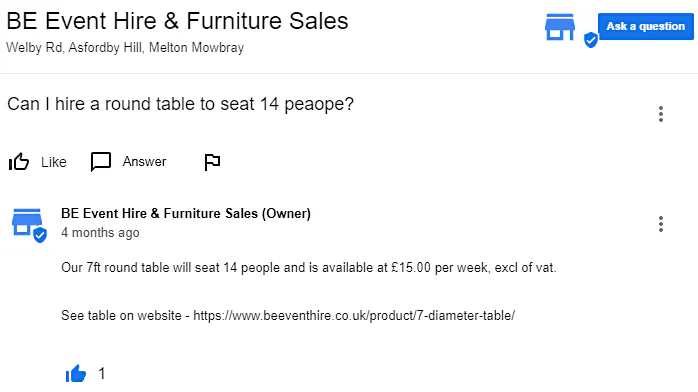This screenshot has height=392, width=698.
Task: Click the Ask a question button
Action: tap(645, 26)
